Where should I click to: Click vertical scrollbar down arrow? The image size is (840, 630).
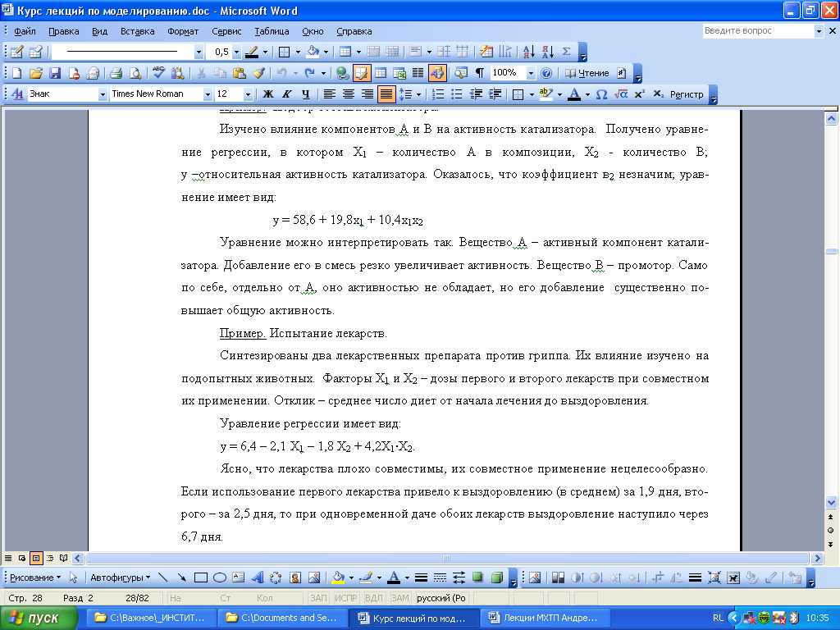[831, 503]
